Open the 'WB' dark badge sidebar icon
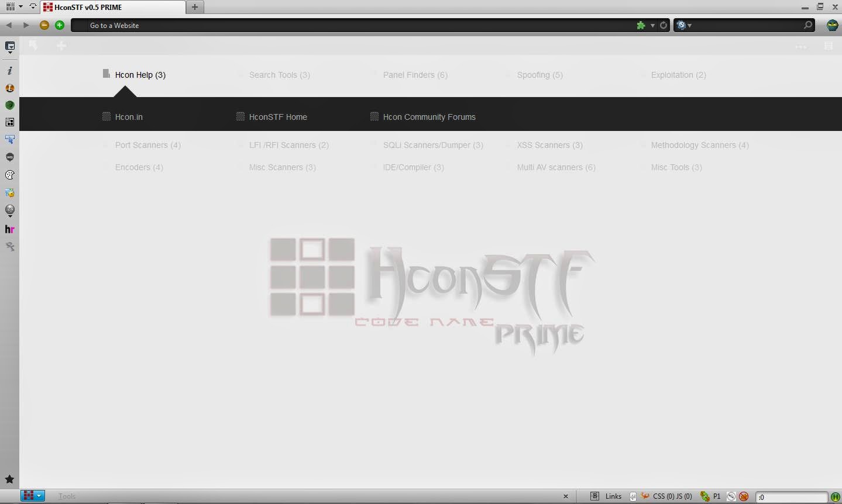842x504 pixels. 10,157
